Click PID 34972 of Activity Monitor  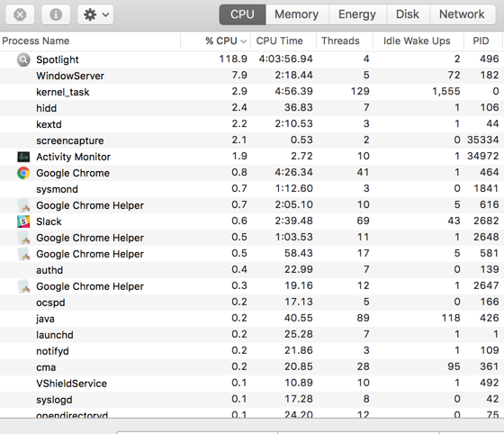483,156
